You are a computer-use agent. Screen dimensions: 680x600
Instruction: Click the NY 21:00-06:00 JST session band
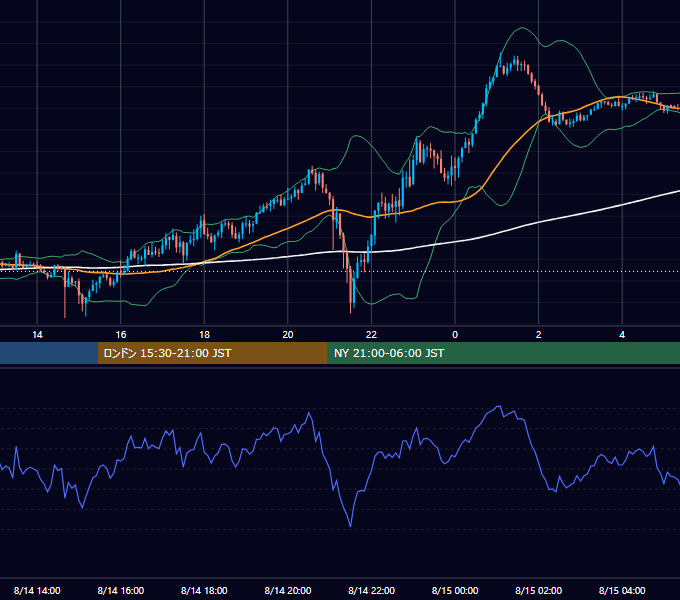(503, 353)
